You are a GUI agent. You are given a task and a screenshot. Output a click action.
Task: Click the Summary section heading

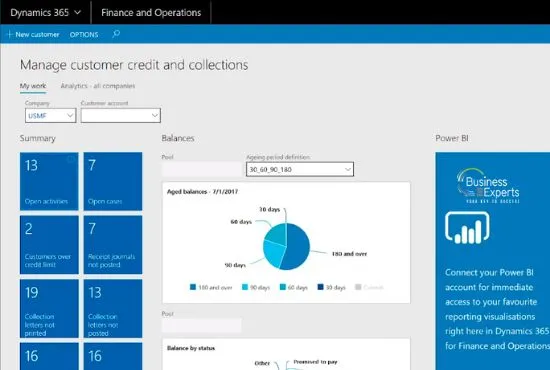(x=38, y=138)
